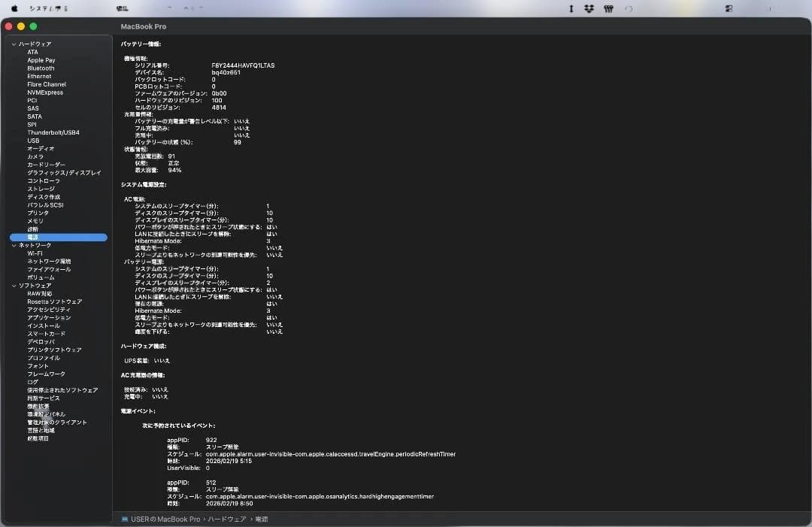Click 電源 in the bottom path bar

click(262, 519)
